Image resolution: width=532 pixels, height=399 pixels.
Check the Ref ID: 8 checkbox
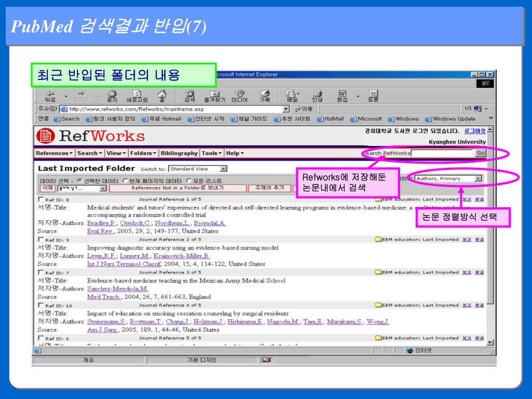tap(41, 199)
